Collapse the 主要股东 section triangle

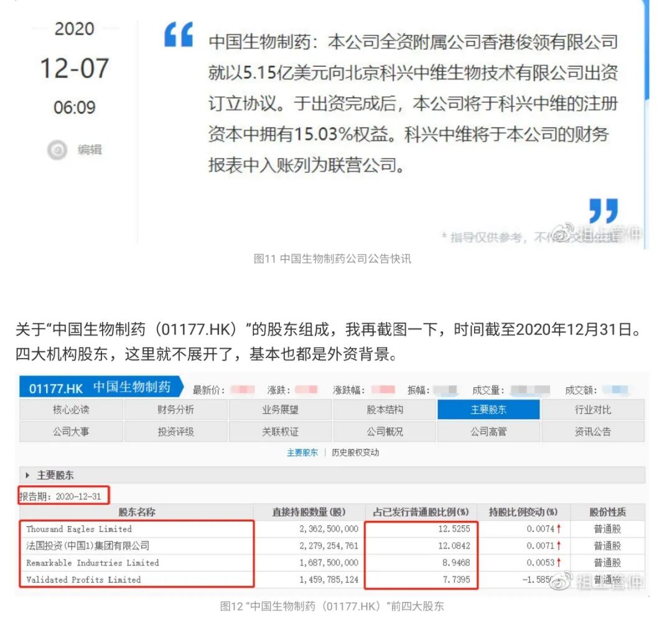click(x=27, y=475)
